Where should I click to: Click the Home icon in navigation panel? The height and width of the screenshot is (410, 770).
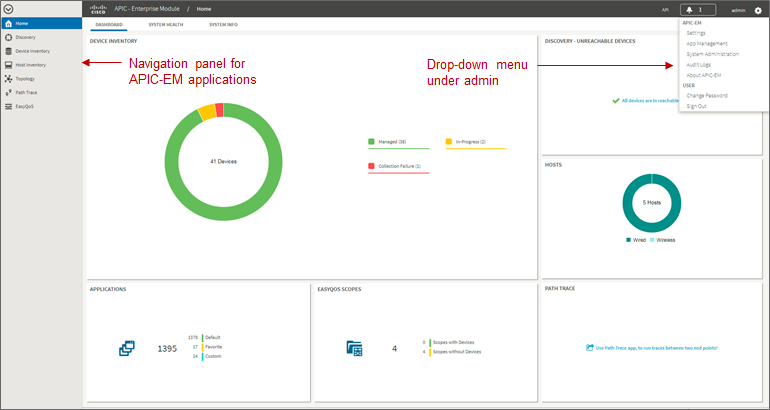click(8, 23)
